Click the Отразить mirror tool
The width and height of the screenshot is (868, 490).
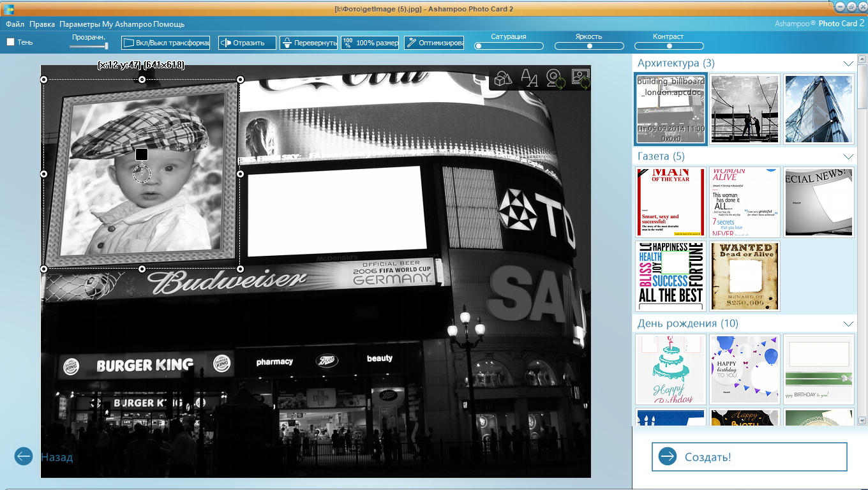[x=247, y=43]
